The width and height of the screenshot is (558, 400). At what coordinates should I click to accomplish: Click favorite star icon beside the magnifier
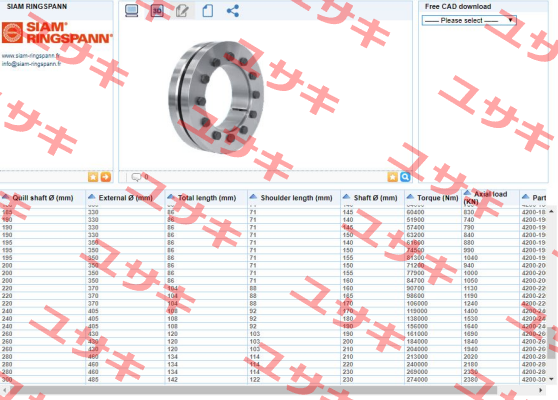(x=393, y=177)
